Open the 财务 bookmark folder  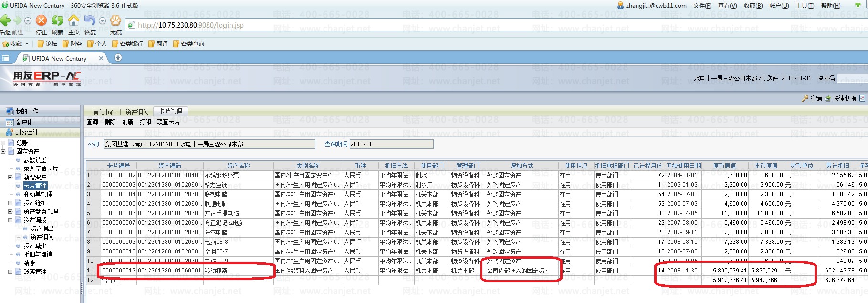pos(72,44)
